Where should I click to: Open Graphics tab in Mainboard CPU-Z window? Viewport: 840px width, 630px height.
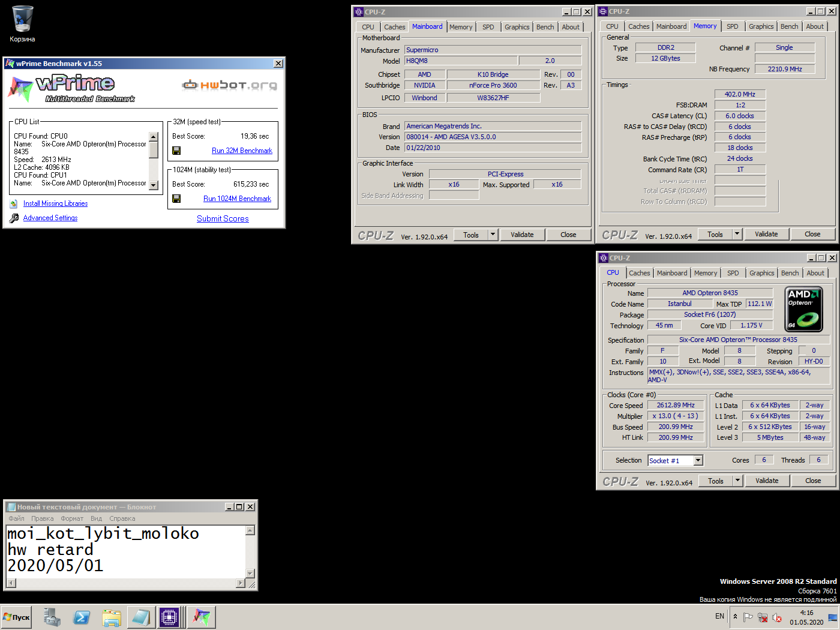point(517,27)
